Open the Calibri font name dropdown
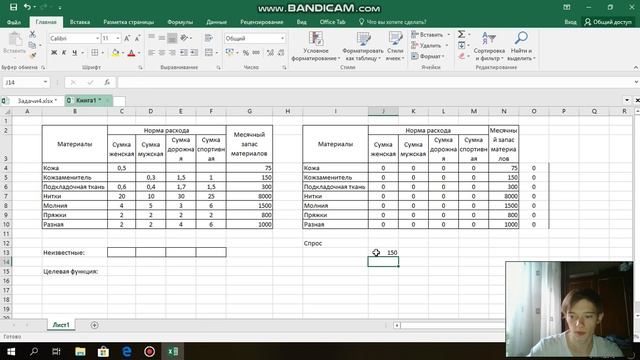 click(98, 38)
